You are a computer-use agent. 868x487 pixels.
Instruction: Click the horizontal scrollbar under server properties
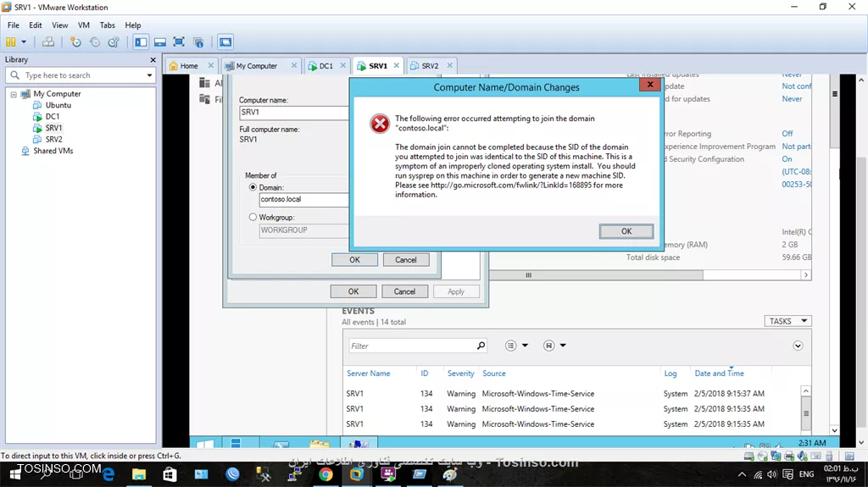[x=596, y=275]
